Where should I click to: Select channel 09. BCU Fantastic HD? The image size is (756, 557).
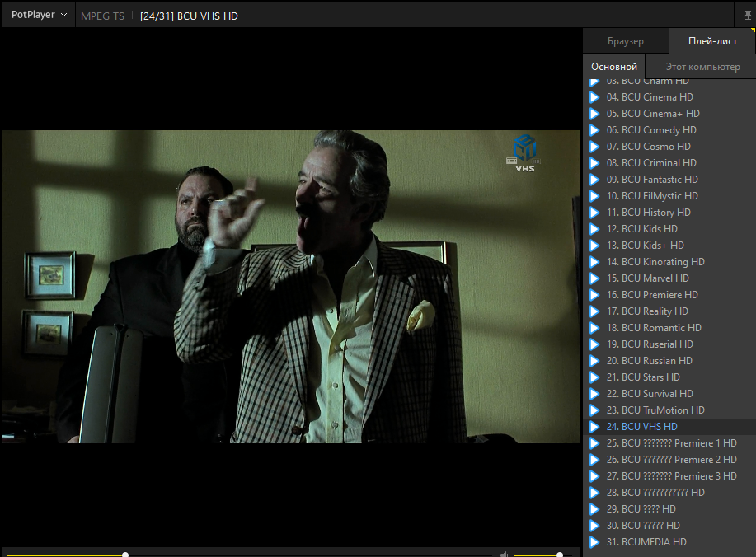[669, 180]
